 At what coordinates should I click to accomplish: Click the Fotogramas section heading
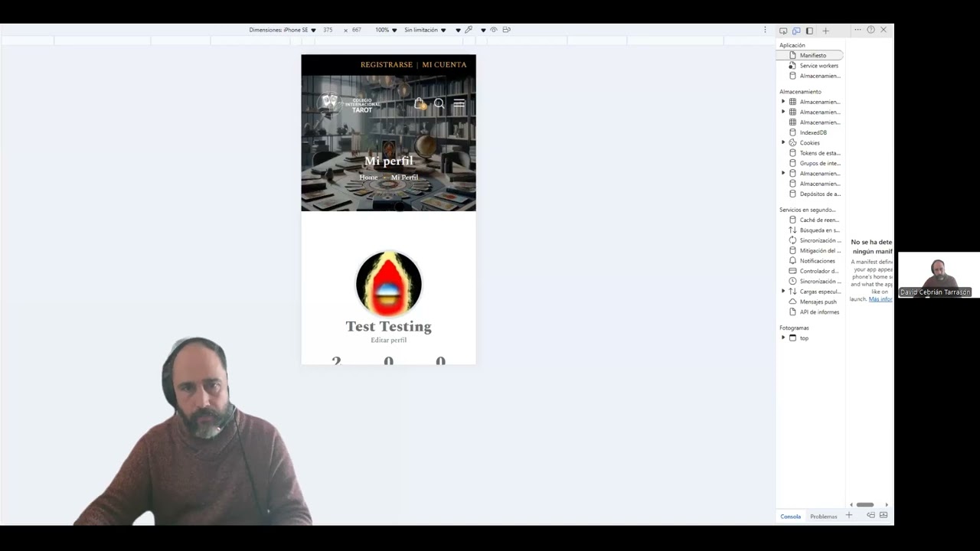794,328
